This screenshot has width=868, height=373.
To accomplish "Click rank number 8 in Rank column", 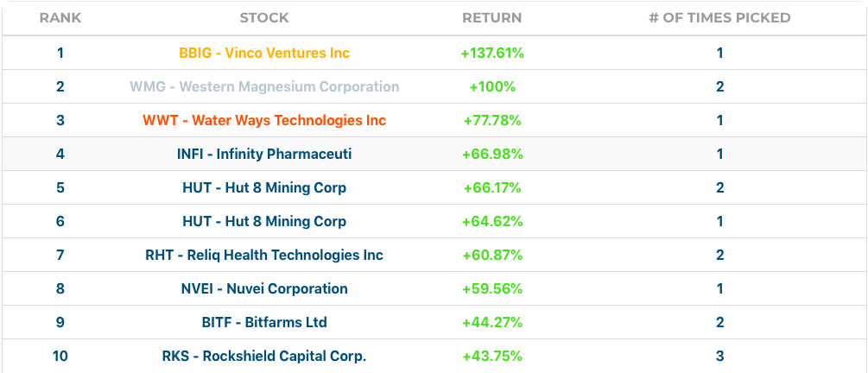I will pos(60,288).
